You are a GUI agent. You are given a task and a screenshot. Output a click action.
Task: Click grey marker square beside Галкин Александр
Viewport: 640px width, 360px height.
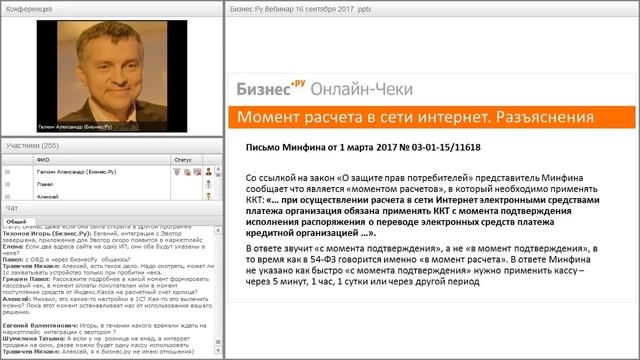tap(7, 172)
